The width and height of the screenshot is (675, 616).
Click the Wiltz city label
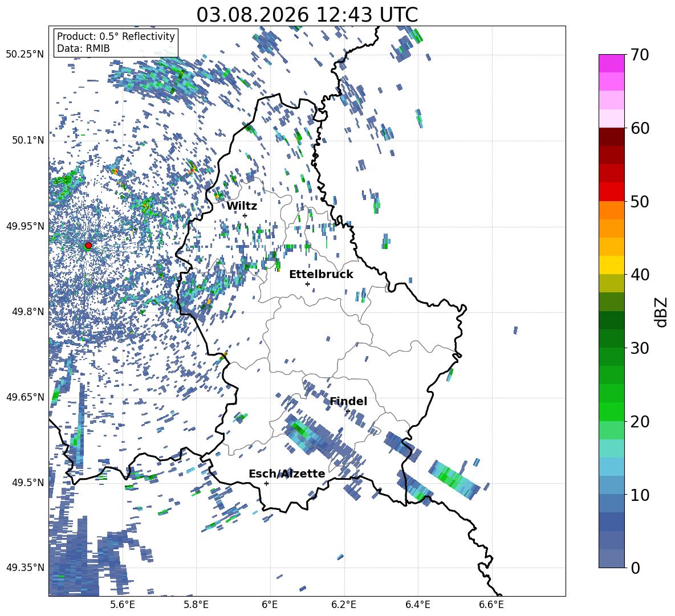click(x=242, y=206)
